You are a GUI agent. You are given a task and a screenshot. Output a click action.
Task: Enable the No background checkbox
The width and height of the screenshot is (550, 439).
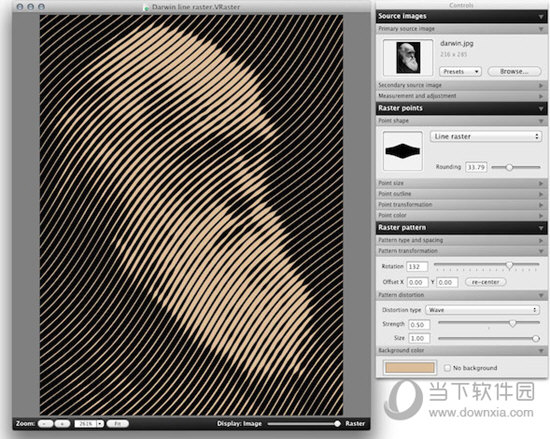click(x=447, y=368)
